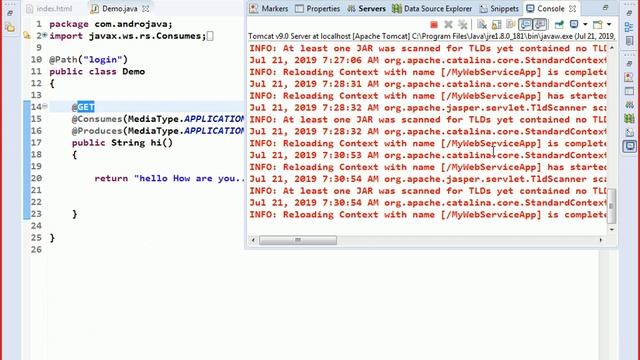Remove all terminated launches, double X icon

coord(462,24)
